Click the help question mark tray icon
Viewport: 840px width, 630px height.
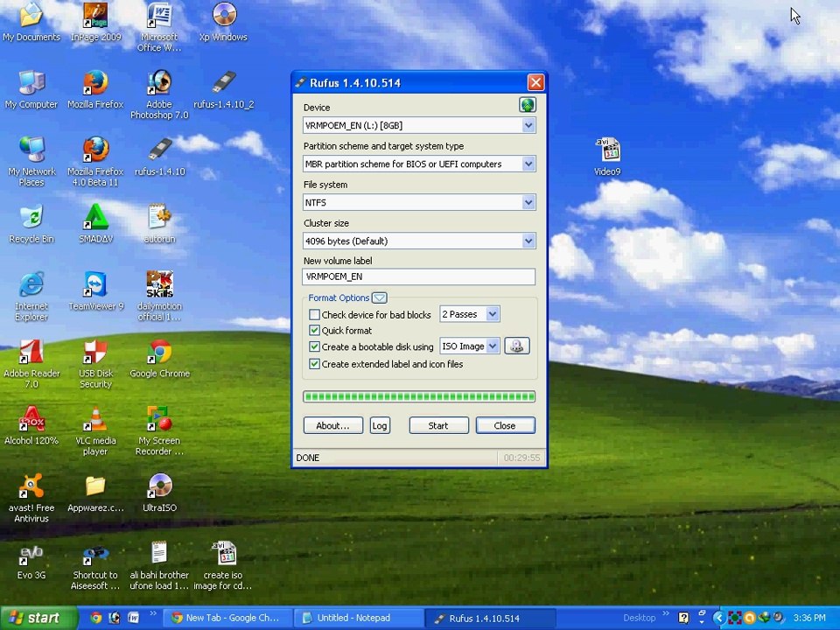pos(683,618)
